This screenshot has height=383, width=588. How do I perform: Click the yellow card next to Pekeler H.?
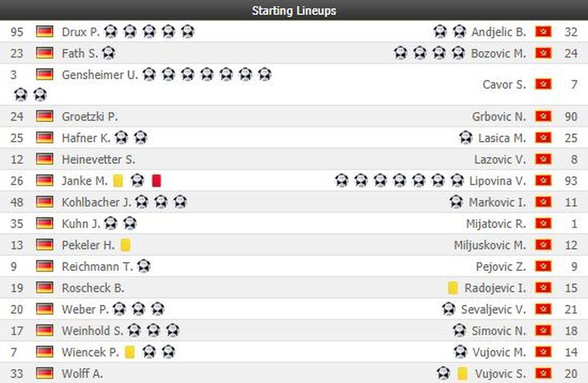125,245
